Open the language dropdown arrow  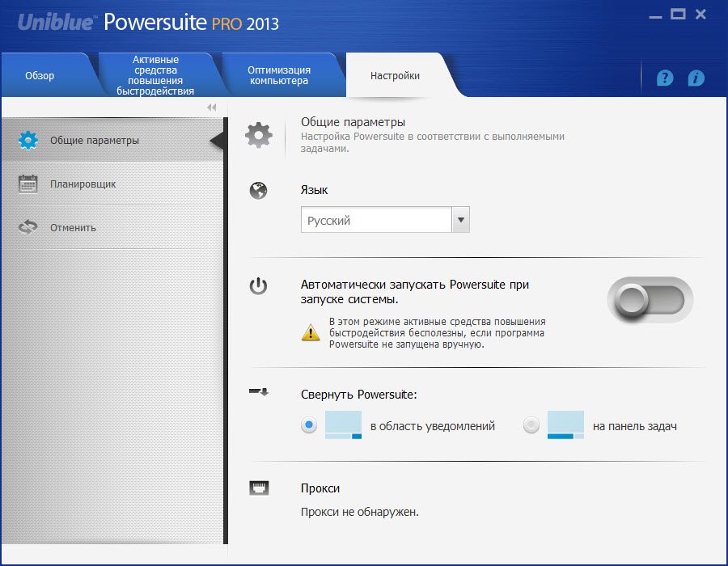click(x=460, y=220)
